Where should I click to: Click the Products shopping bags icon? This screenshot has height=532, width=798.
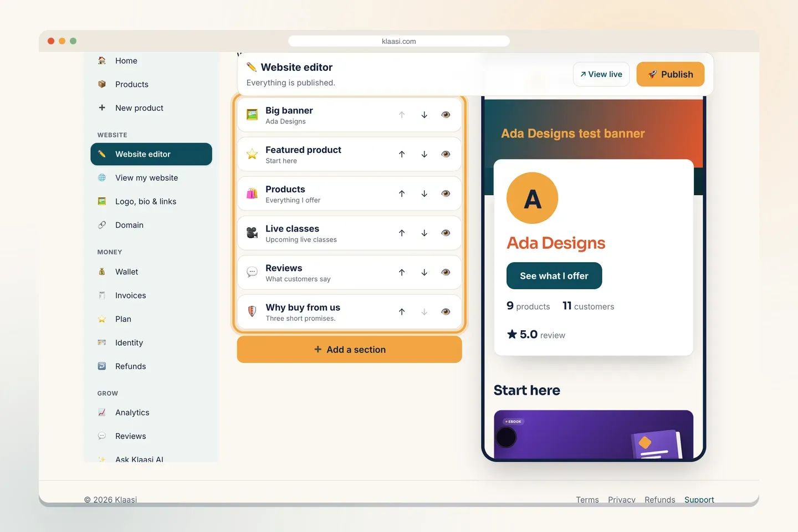click(x=252, y=193)
